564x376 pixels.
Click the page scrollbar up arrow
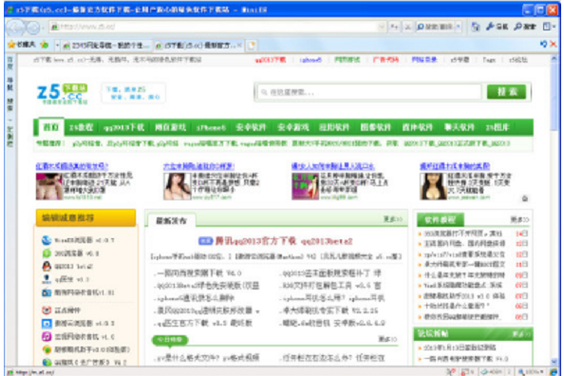pos(554,58)
